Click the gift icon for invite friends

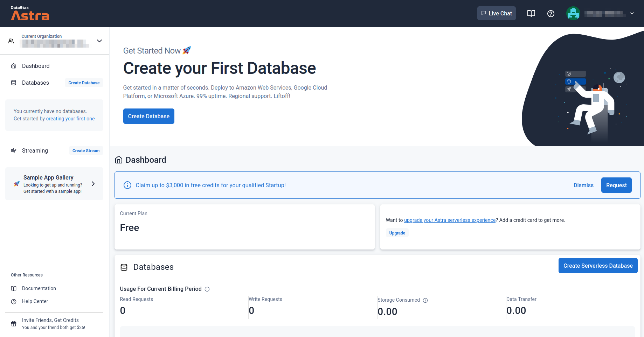pos(14,324)
